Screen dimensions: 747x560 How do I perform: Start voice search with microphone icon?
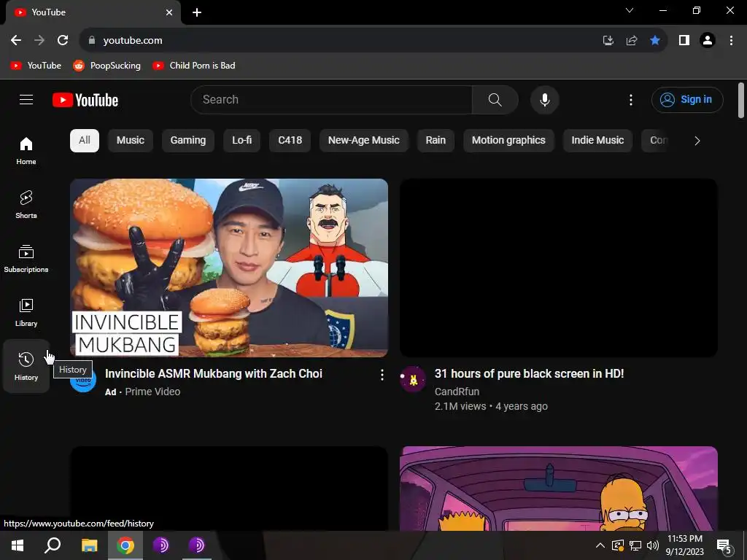coord(544,99)
